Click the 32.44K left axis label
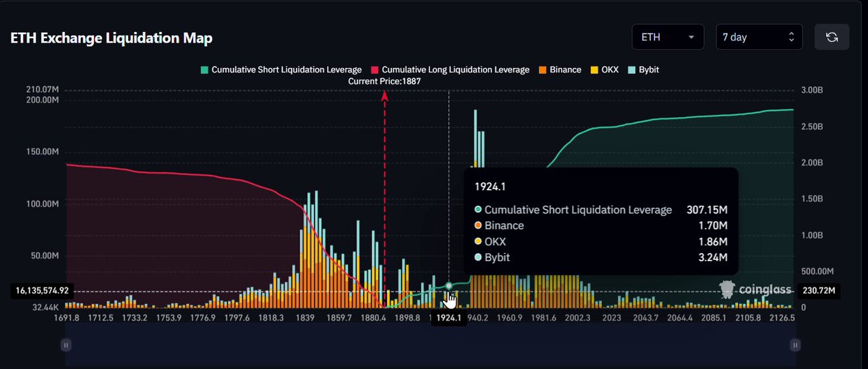 click(x=45, y=307)
